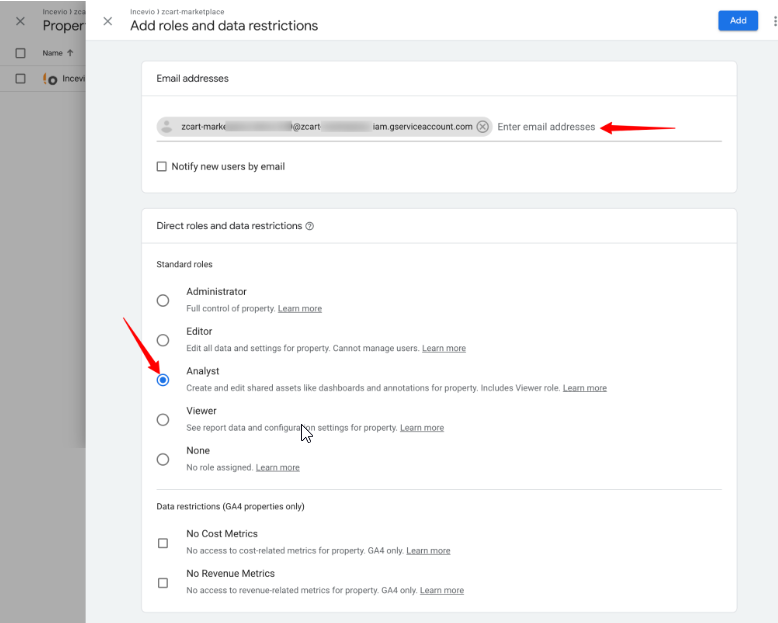Tick the select-all checkbox in table header
The width and height of the screenshot is (778, 623).
20,53
